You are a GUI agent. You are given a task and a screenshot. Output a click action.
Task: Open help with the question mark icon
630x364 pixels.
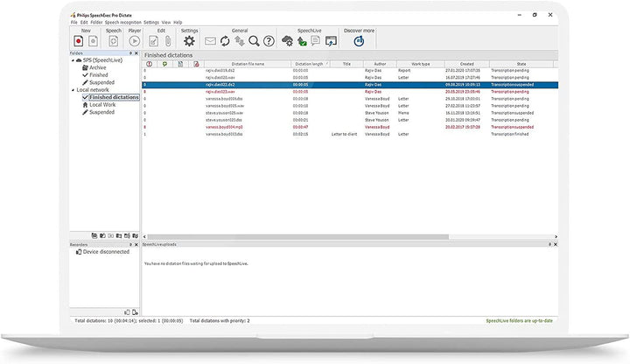269,41
